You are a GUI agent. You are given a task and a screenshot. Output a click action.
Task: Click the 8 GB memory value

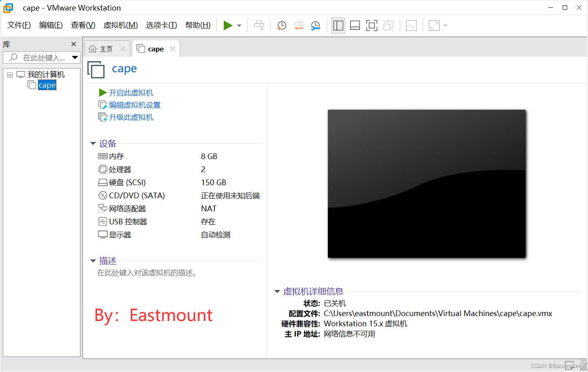tap(209, 156)
